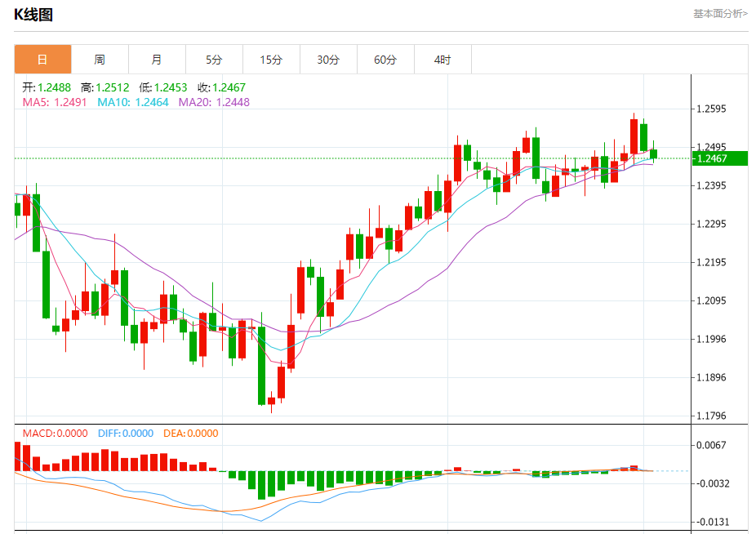Viewport: 756px width, 534px height.
Task: Switch to the 周 weekly tab
Action: pos(100,60)
